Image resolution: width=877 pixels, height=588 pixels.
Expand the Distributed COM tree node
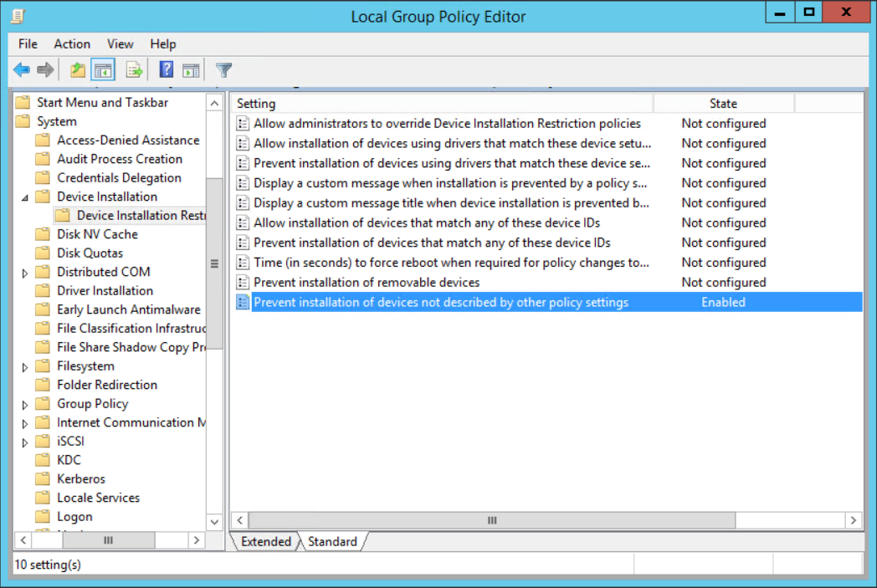[24, 273]
